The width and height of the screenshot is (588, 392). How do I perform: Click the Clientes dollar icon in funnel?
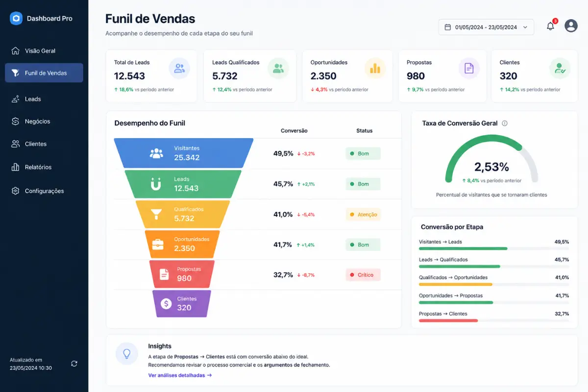click(x=166, y=304)
